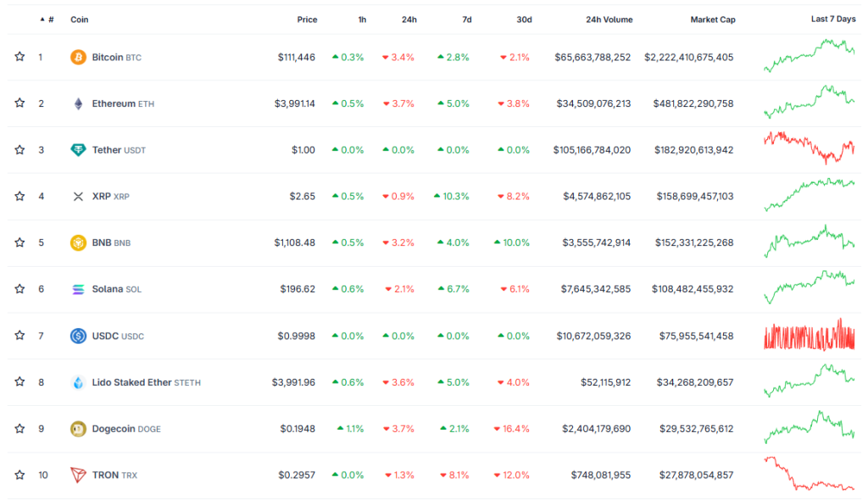Open the USDC 7-day sparkline chart
The width and height of the screenshot is (868, 500).
coord(809,336)
